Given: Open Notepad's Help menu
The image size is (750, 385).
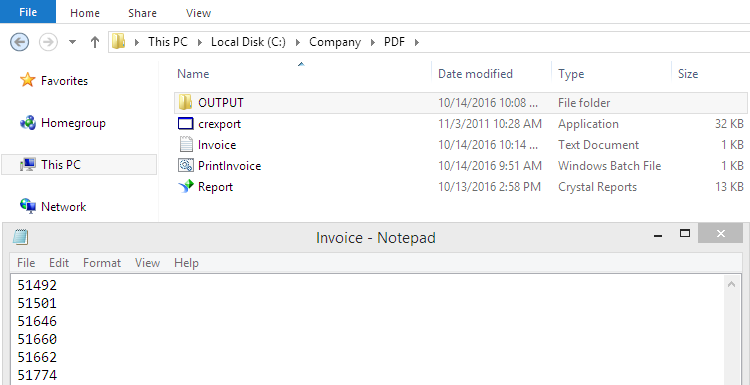Looking at the screenshot, I should pos(186,263).
